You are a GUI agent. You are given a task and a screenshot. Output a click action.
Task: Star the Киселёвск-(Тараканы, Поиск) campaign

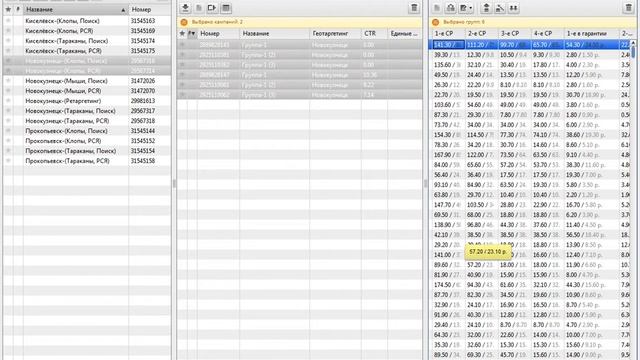click(x=8, y=41)
